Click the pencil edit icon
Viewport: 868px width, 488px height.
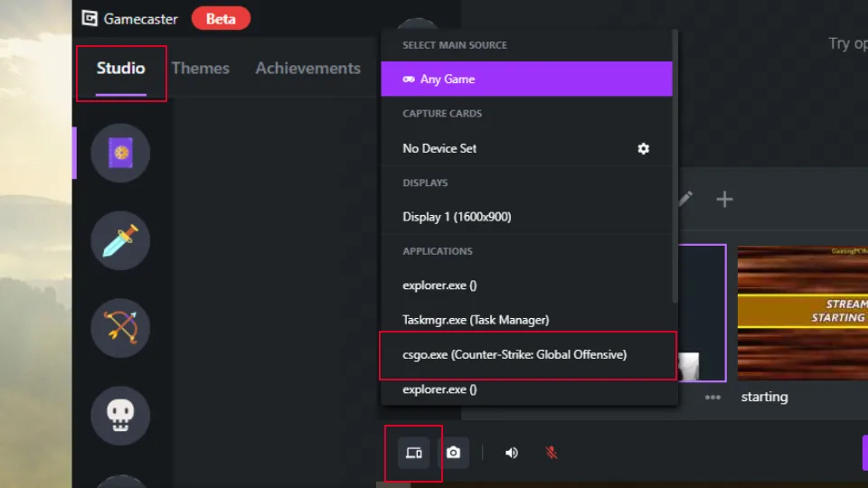[685, 198]
